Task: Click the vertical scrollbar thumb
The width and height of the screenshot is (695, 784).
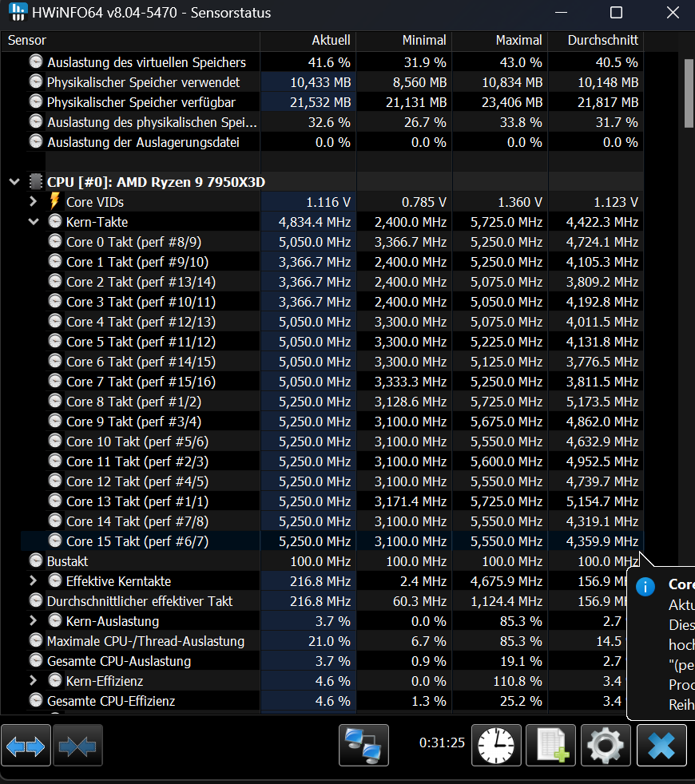Action: point(689,93)
